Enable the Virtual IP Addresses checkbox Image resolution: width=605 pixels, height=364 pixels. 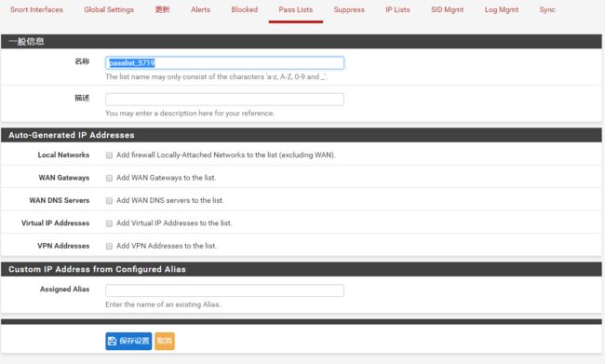pyautogui.click(x=109, y=223)
